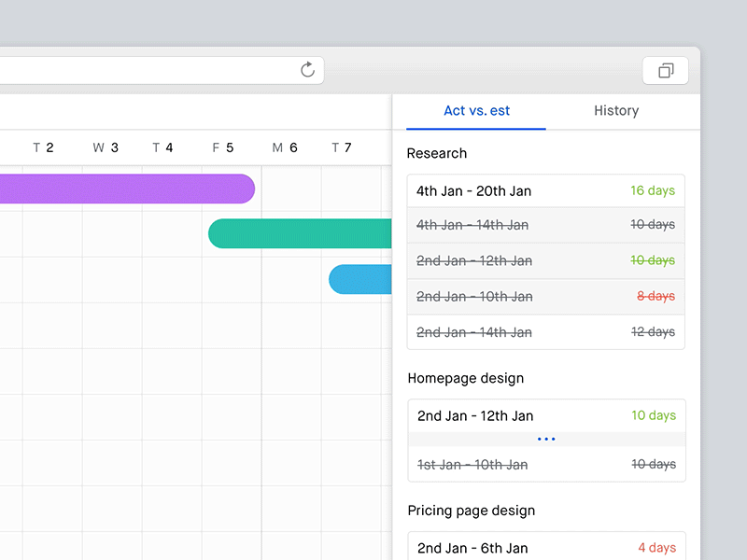Switch to the History tab
The height and width of the screenshot is (560, 747).
click(x=615, y=110)
